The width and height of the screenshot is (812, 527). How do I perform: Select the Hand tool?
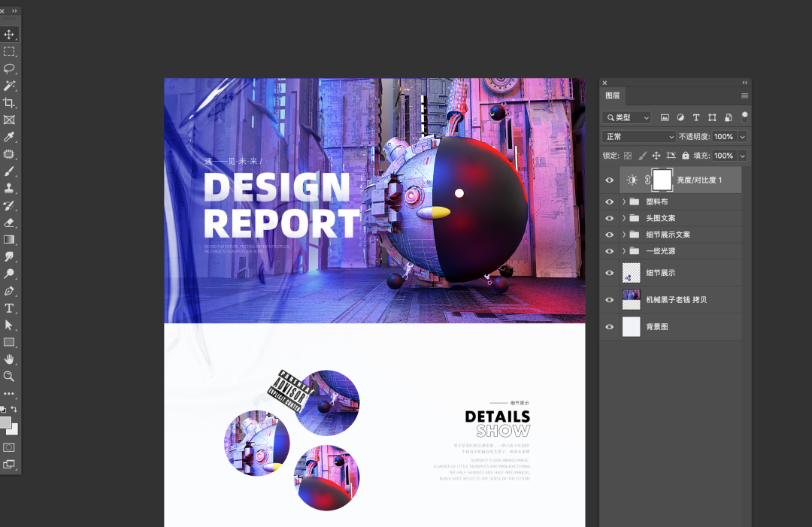pos(9,359)
